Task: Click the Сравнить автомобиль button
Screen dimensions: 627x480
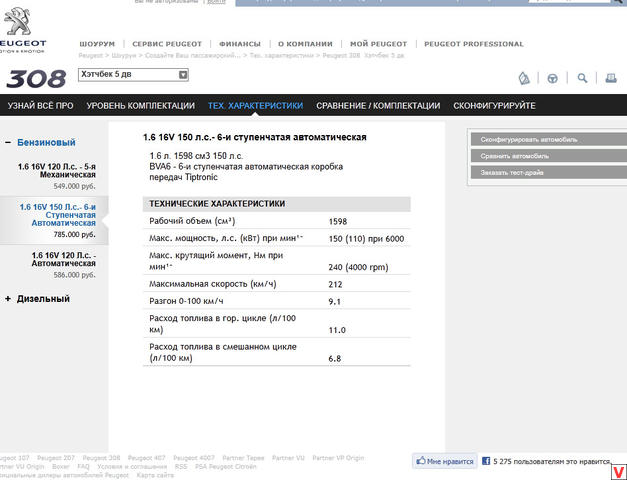Action: click(x=549, y=156)
